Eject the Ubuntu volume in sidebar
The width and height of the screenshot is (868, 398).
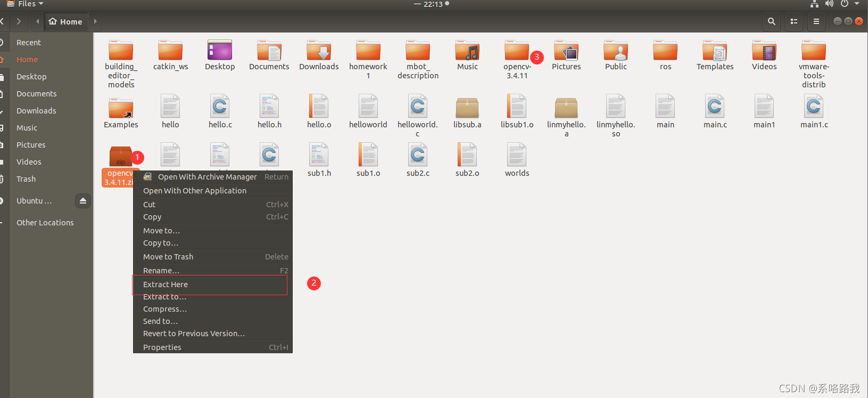tap(82, 201)
